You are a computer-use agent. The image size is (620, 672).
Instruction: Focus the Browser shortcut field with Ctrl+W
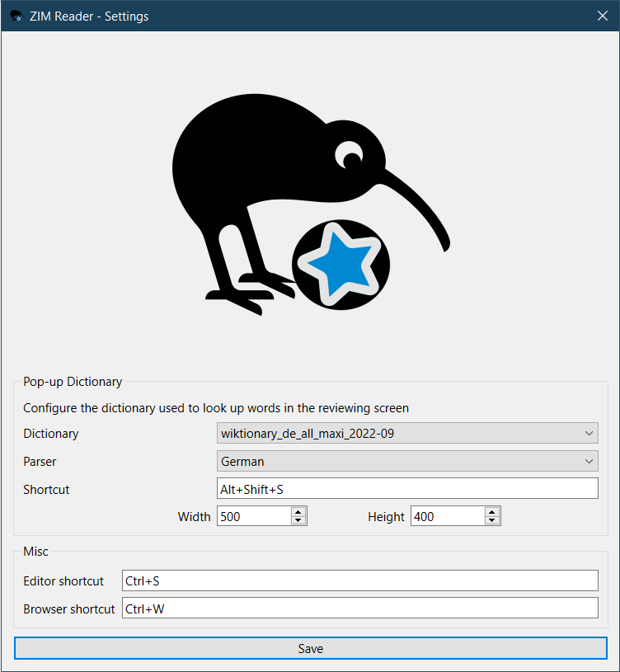click(359, 609)
